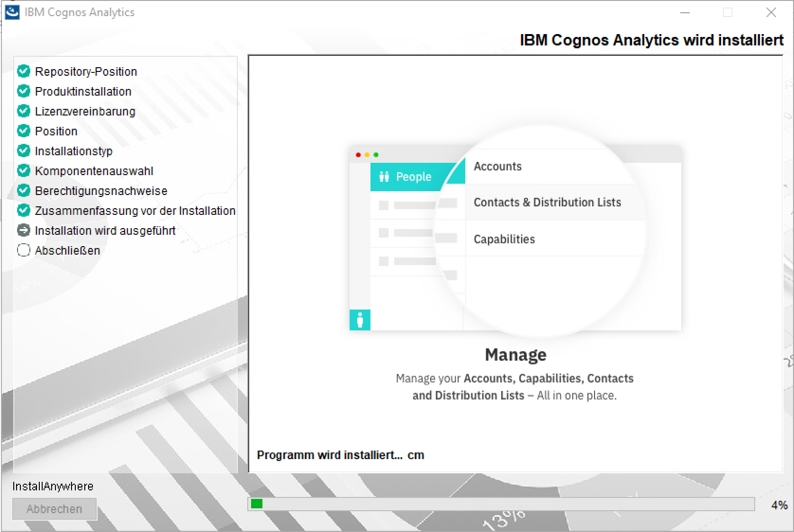Screen dimensions: 794x532
Task: Choose Capabilities in the preview menu
Action: pyautogui.click(x=504, y=239)
